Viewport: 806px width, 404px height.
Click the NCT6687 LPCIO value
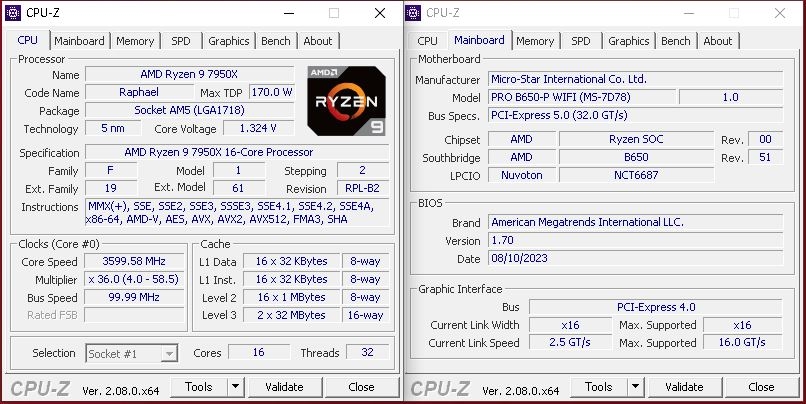coord(636,175)
